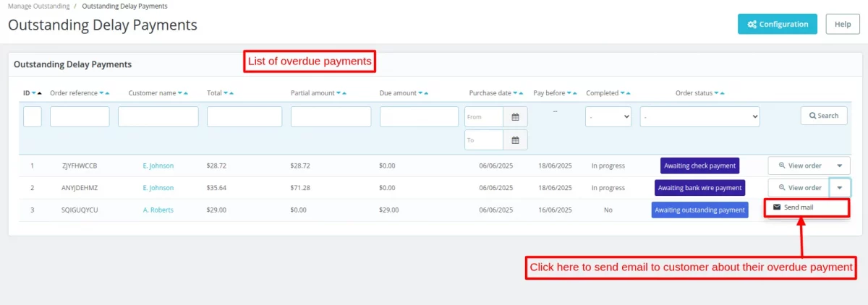Image resolution: width=868 pixels, height=305 pixels.
Task: Open the Configuration page
Action: tap(777, 24)
